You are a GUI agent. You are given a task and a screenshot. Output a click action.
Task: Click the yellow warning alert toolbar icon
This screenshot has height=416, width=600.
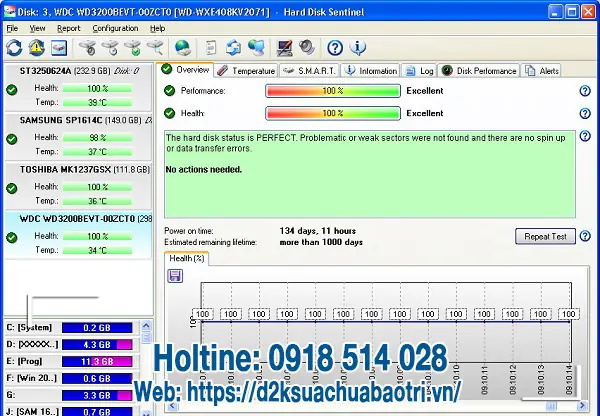36,48
